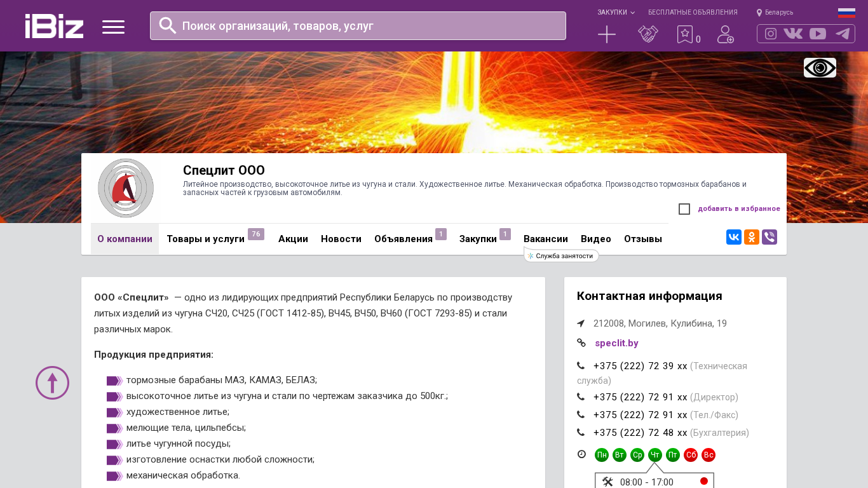Click the 'добавить в избранное' link text
Viewport: 868px width, 488px height.
739,208
